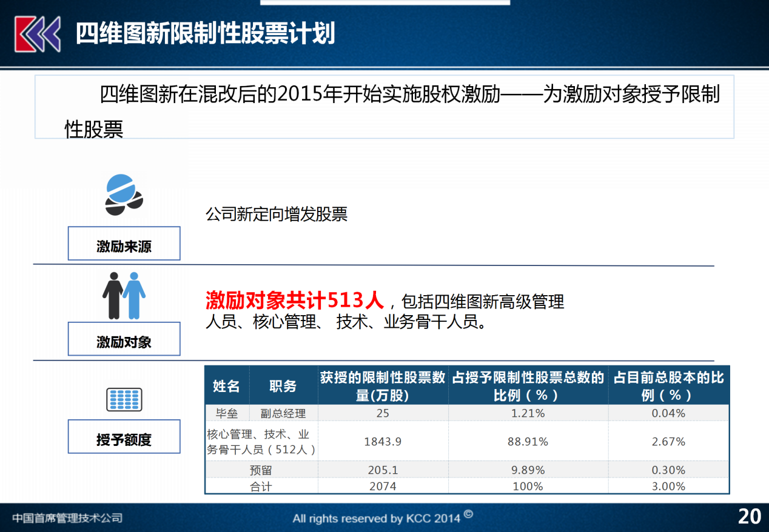Click the 占目前总股本的比例 header
This screenshot has width=769, height=532.
tap(668, 386)
